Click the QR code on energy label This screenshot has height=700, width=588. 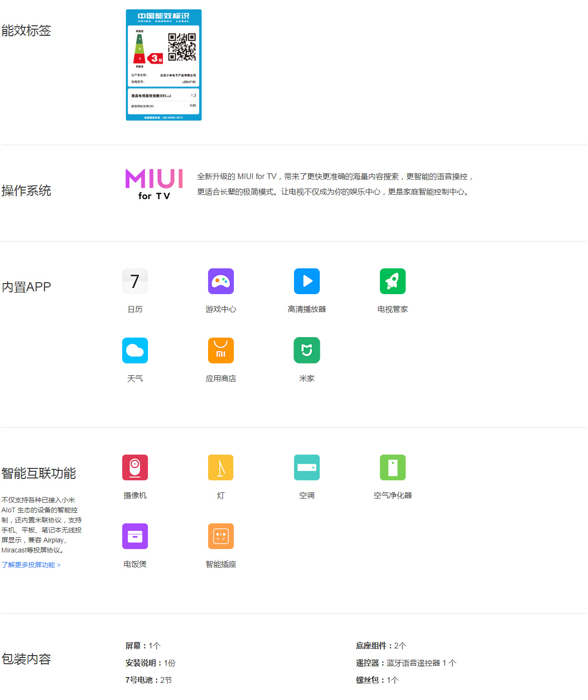point(182,47)
